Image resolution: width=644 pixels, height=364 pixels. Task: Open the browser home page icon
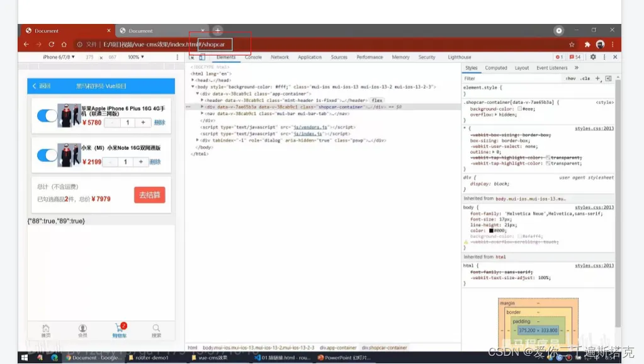point(64,44)
